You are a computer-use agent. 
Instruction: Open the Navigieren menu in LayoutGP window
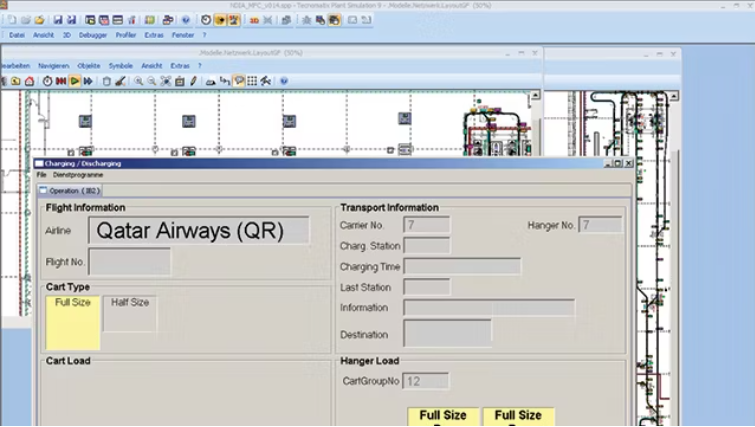click(53, 65)
